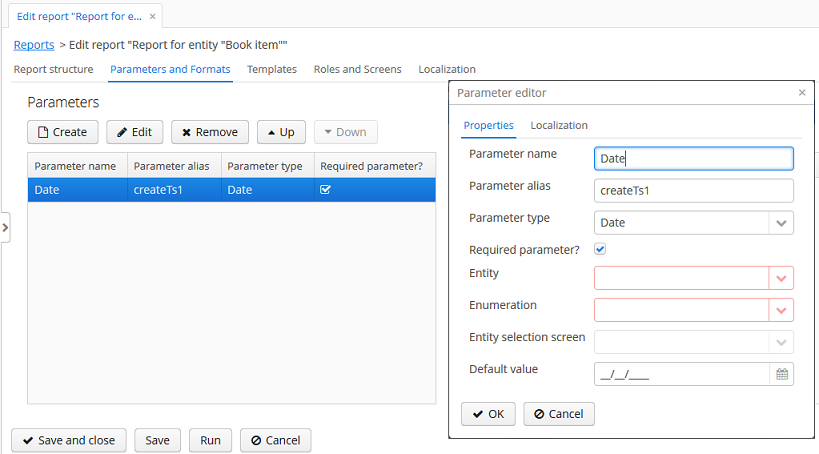Toggle Required parameter checkbox in editor
Screen dimensions: 819x454
coord(601,249)
